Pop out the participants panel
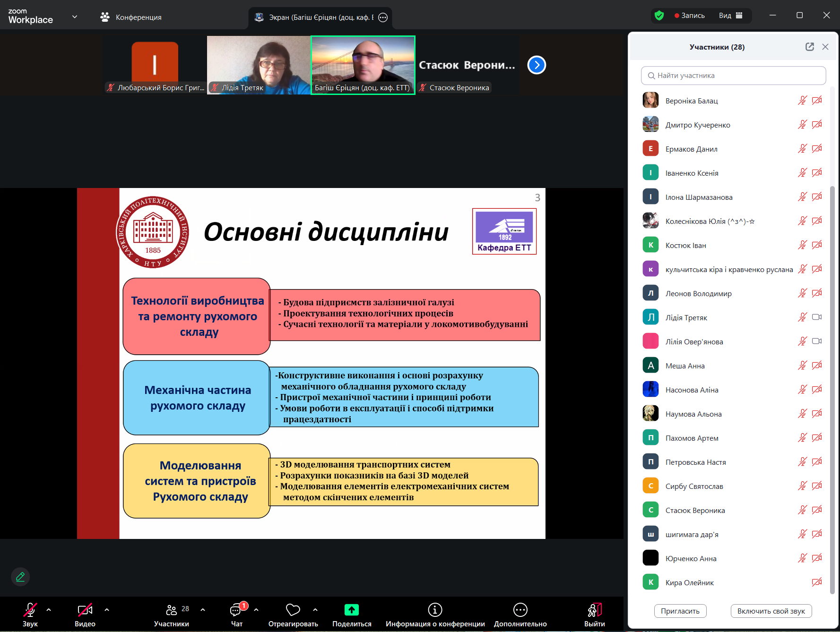840x632 pixels. 809,47
